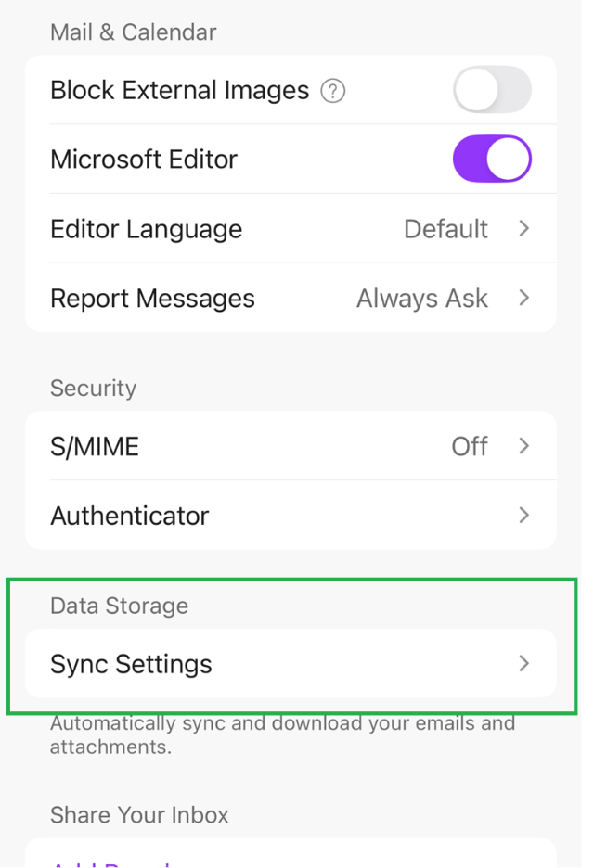
Task: Open the chevron on the Report Messages row
Action: pos(524,298)
